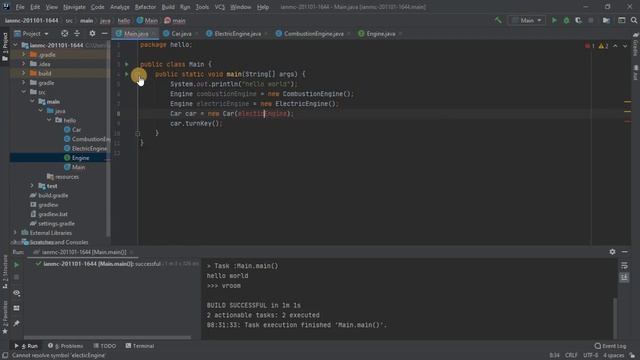
Task: Open Run tool window settings gear
Action: coord(612,252)
